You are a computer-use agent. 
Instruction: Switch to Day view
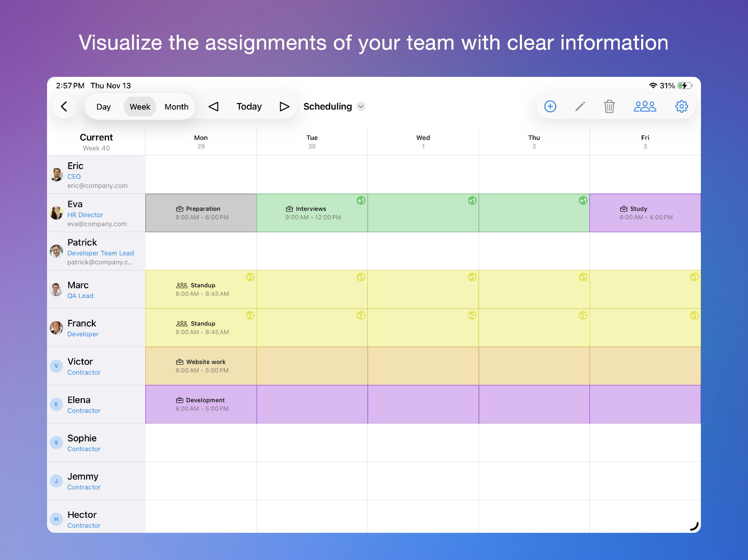pos(104,107)
